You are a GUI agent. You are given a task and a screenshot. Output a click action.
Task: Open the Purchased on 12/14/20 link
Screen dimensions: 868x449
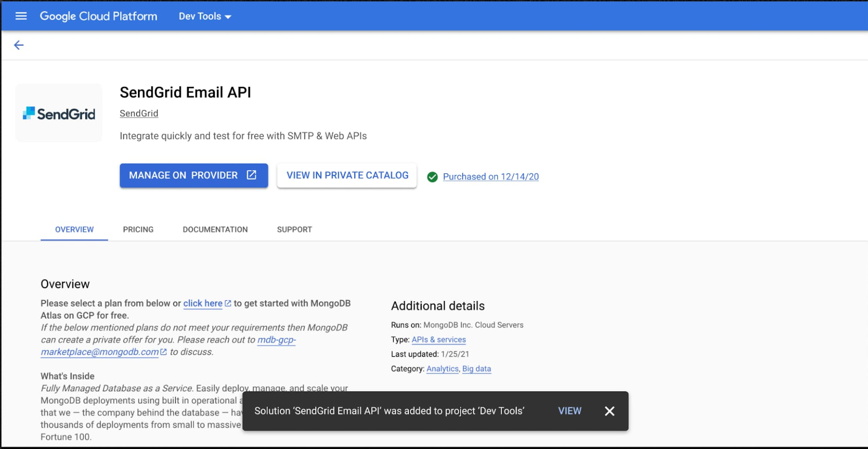tap(491, 176)
